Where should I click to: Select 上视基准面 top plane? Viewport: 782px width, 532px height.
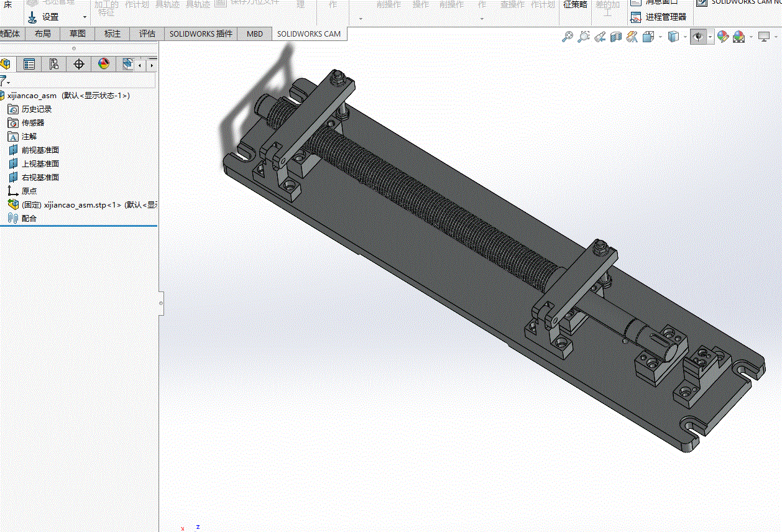click(x=33, y=164)
